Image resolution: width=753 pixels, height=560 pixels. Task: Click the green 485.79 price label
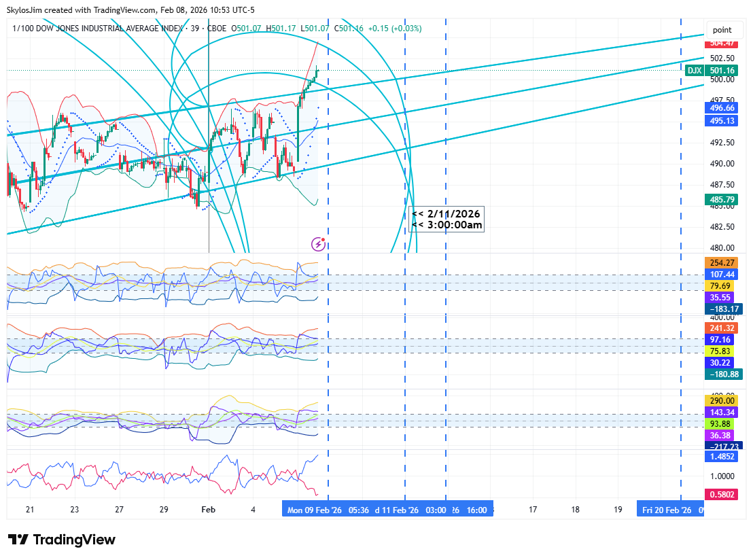(722, 199)
